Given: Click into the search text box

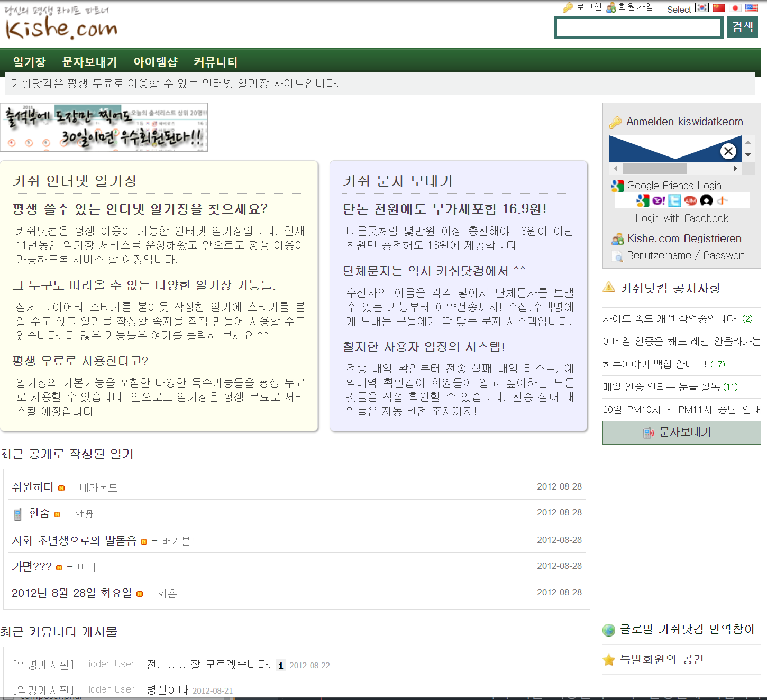Looking at the screenshot, I should point(638,27).
